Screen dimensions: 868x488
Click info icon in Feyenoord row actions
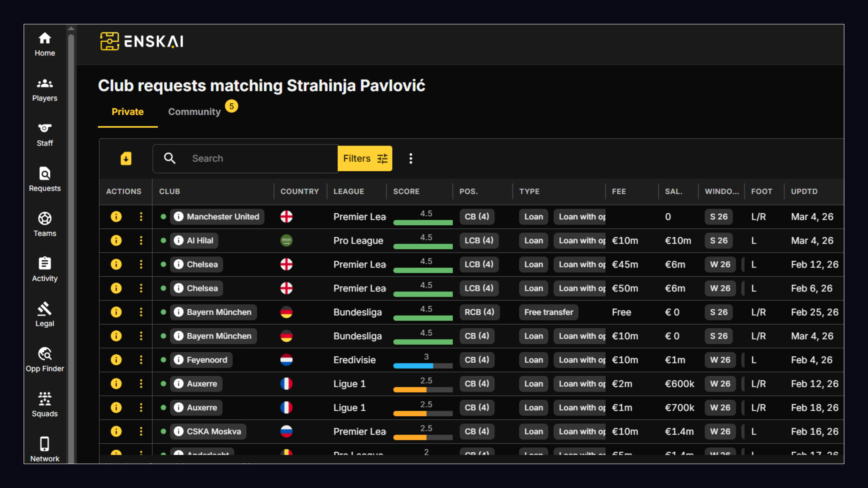tap(116, 360)
